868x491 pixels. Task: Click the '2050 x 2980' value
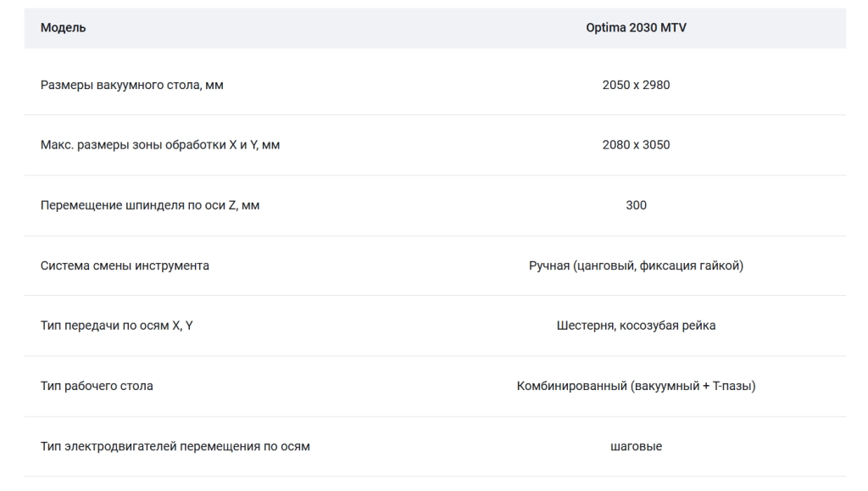[636, 86]
